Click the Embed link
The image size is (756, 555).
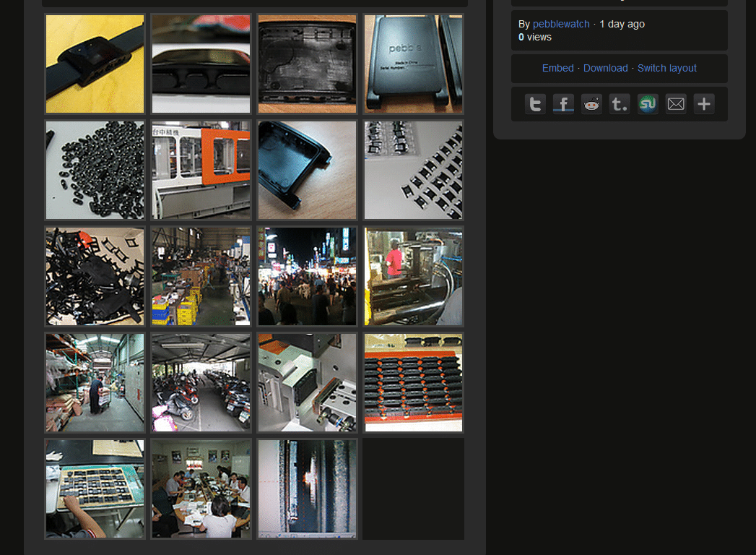click(557, 68)
